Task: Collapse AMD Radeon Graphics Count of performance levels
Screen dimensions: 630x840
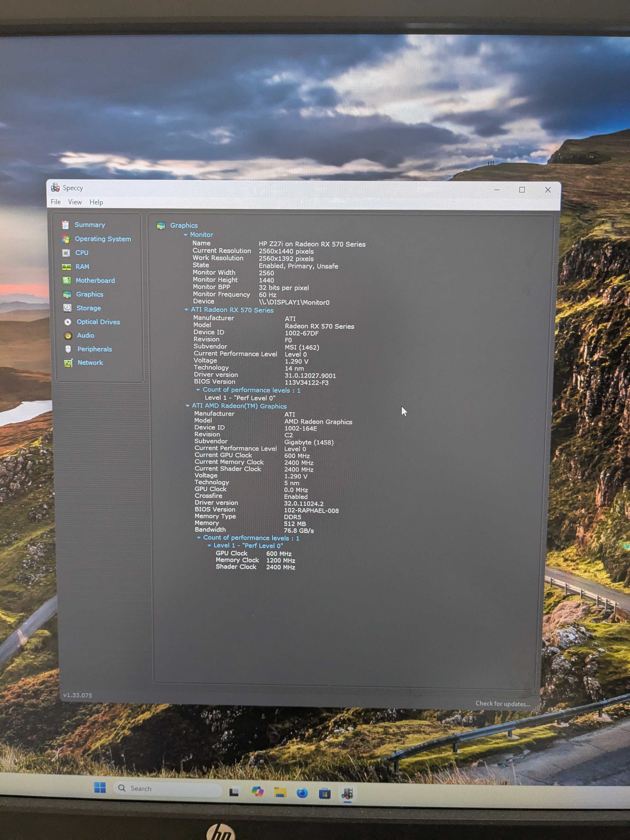Action: (x=199, y=538)
